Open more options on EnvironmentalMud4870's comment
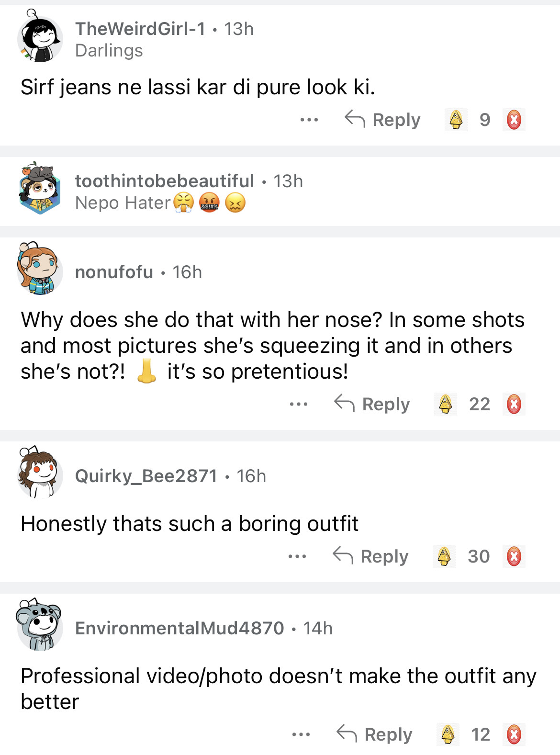The image size is (560, 755). tap(301, 734)
